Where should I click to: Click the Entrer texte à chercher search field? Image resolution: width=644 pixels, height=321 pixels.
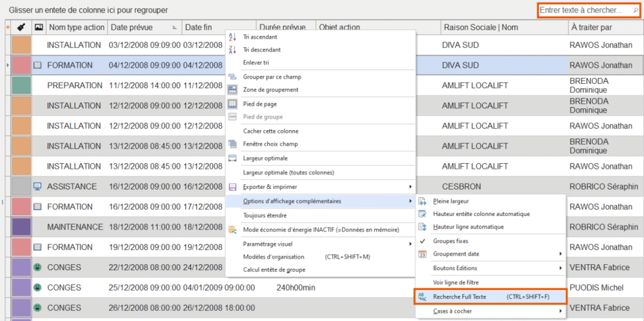584,11
